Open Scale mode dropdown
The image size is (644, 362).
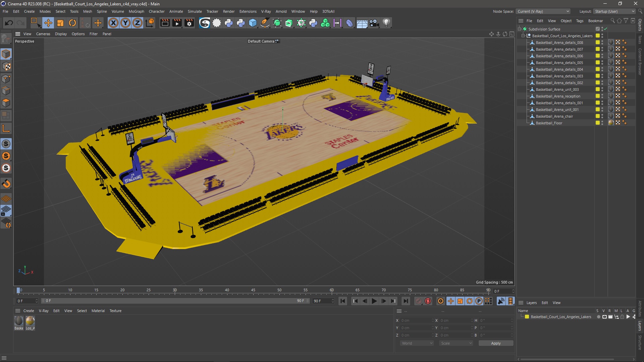click(456, 343)
